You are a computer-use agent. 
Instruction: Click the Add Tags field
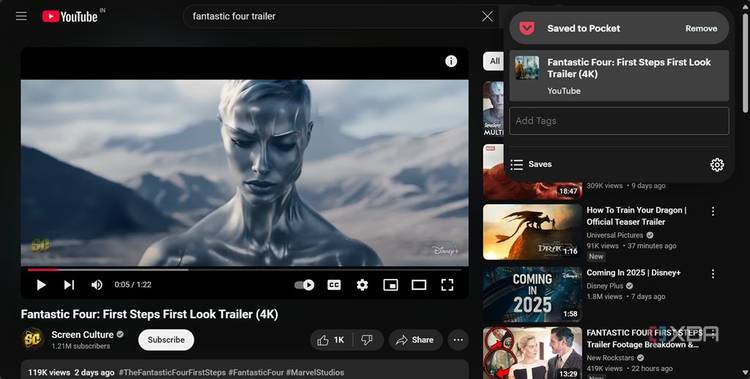(x=619, y=121)
